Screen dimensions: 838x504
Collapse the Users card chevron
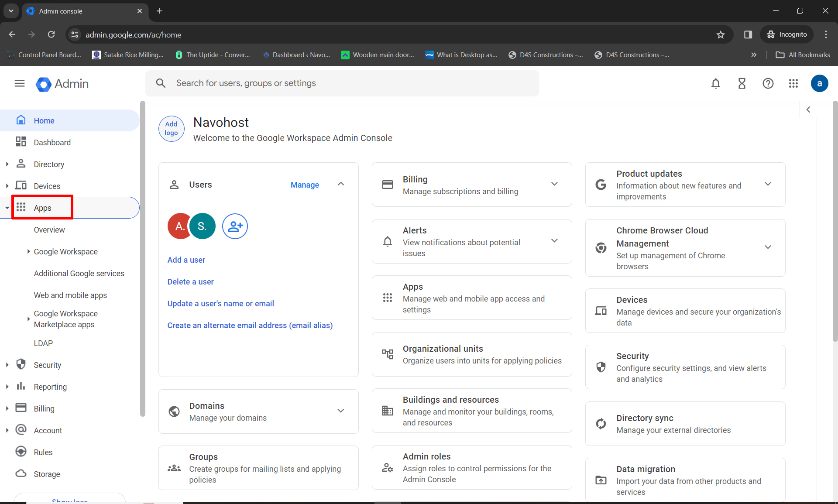(x=341, y=184)
